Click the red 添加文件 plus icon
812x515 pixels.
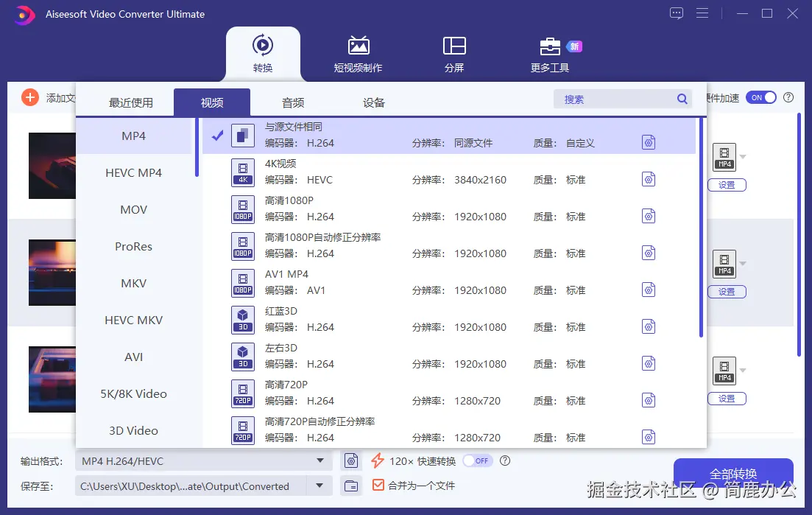click(x=29, y=97)
